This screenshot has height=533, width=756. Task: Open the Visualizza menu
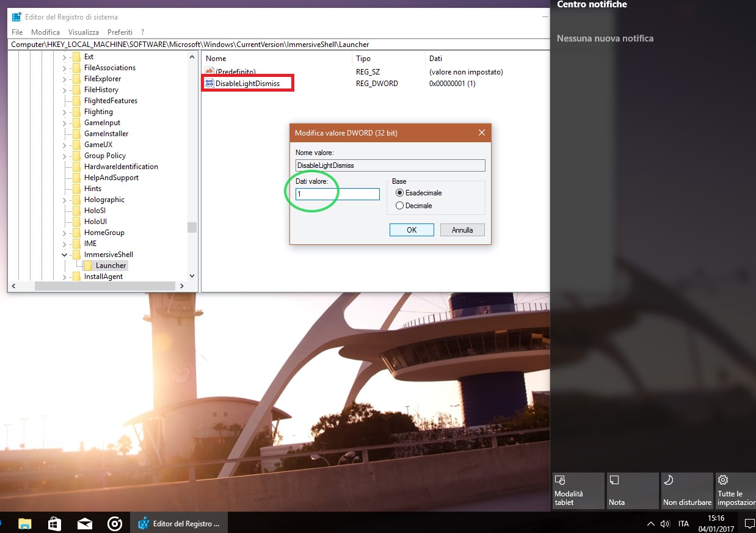84,32
